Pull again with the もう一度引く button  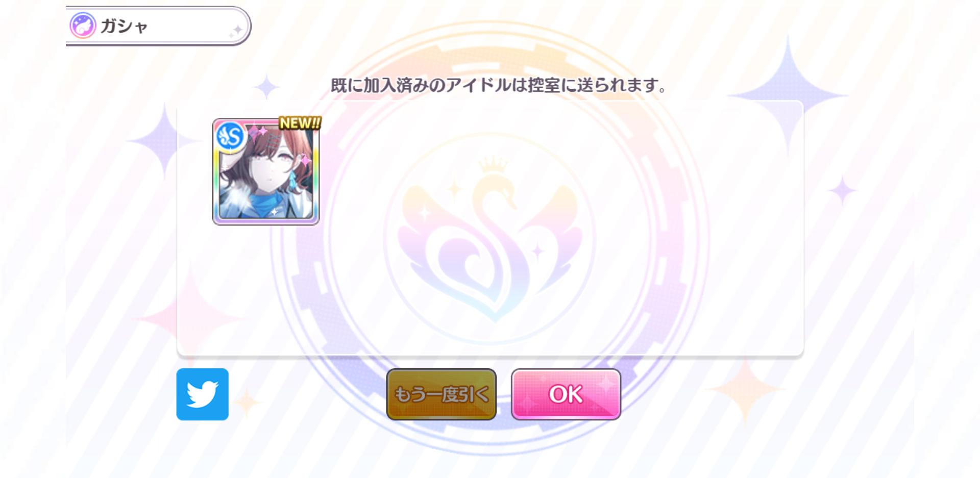[x=442, y=394]
